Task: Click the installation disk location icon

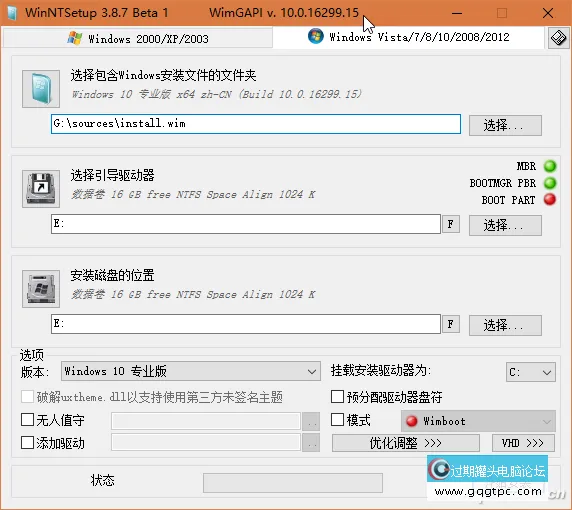Action: point(41,289)
